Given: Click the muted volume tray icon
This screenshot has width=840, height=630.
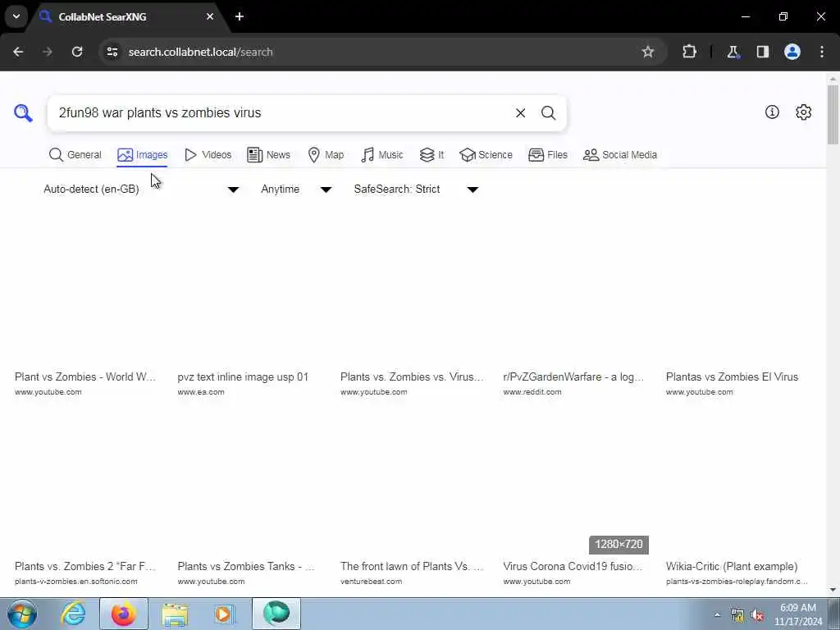Looking at the screenshot, I should coord(757,615).
